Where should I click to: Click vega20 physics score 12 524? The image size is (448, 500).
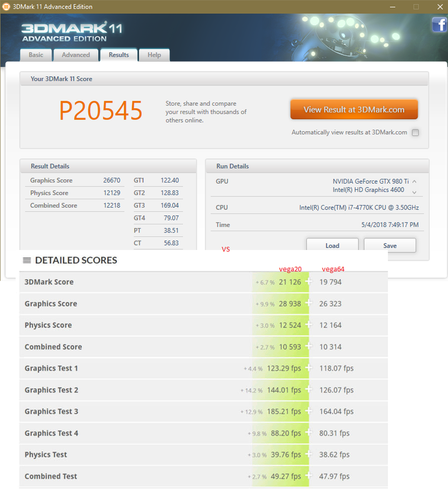(290, 325)
